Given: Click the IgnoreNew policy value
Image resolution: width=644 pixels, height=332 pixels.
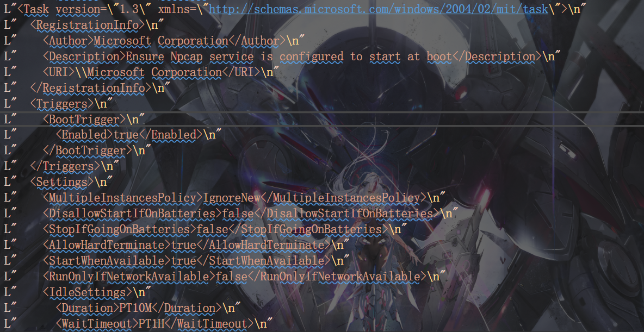Looking at the screenshot, I should tap(232, 198).
